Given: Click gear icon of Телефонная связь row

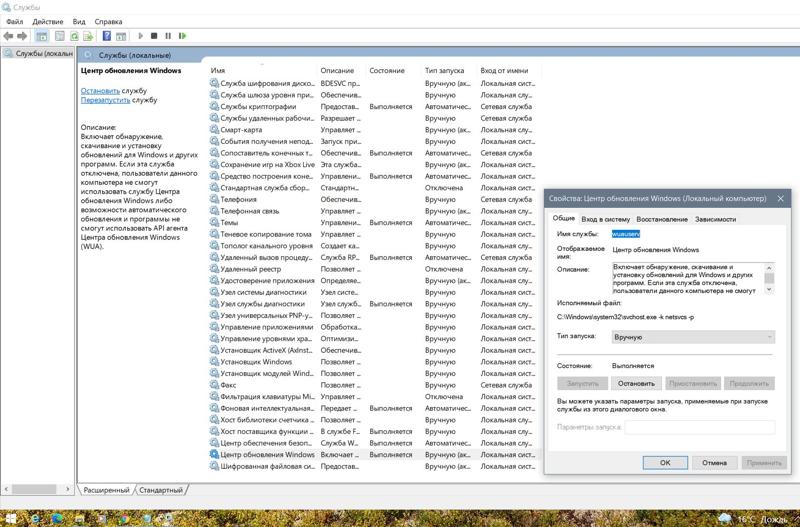Looking at the screenshot, I should coord(214,211).
